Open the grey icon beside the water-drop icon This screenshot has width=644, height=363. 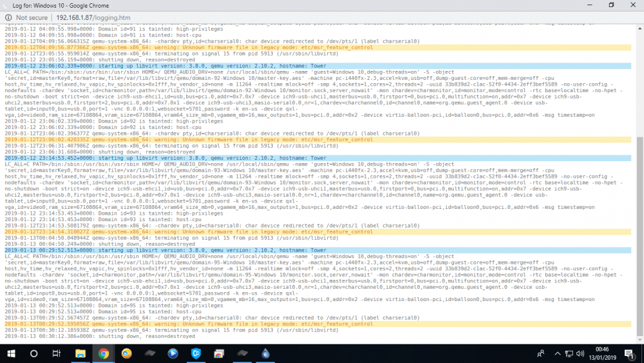[242, 353]
